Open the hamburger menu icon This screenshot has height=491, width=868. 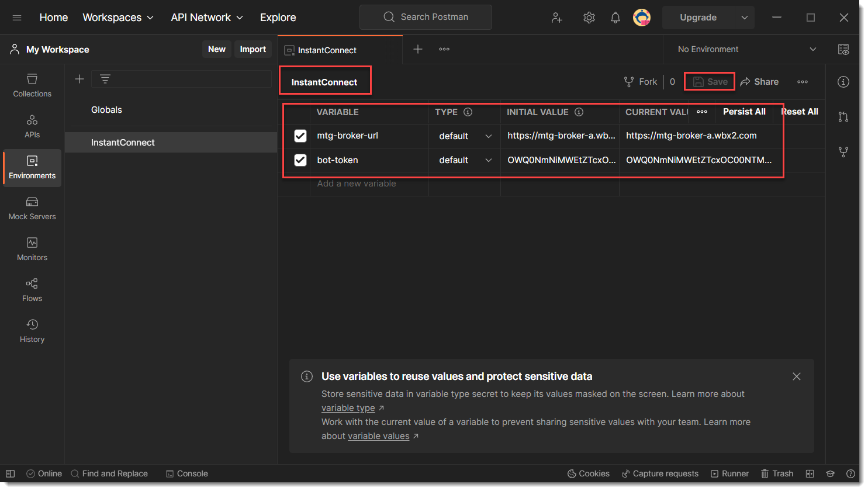click(17, 18)
